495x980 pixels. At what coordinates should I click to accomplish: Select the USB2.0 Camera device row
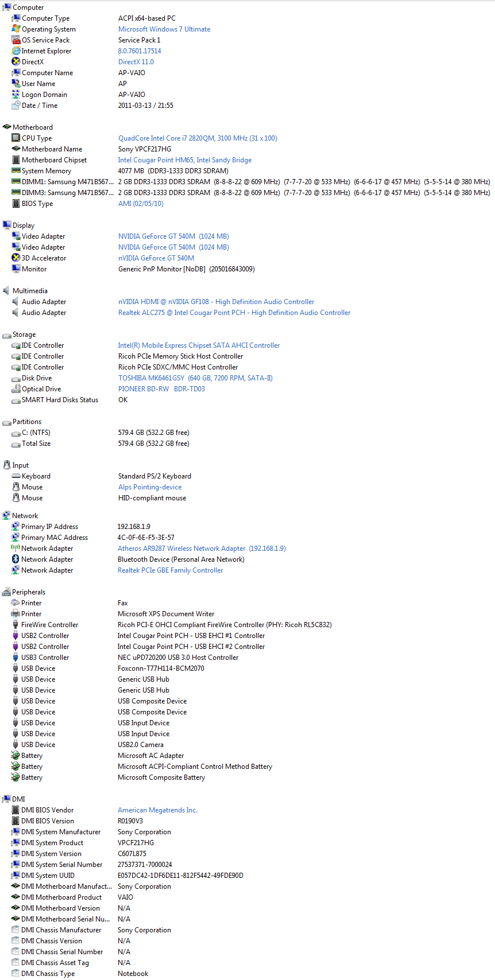point(87,745)
